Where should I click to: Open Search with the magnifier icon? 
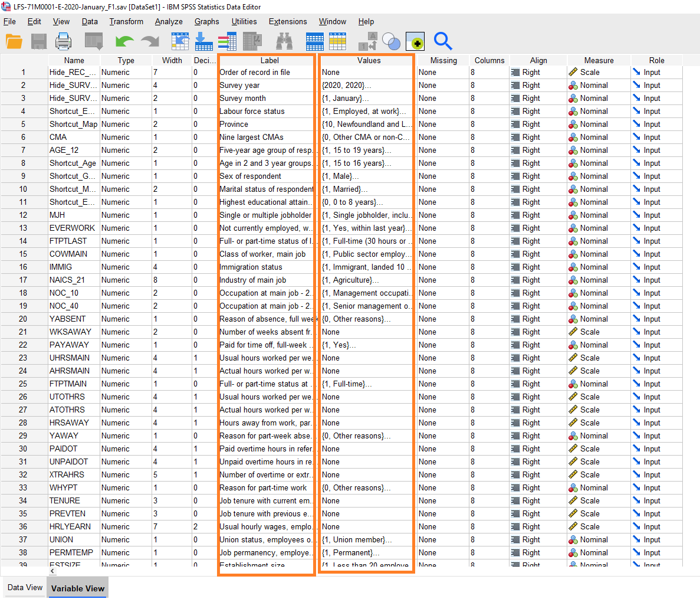coord(441,41)
